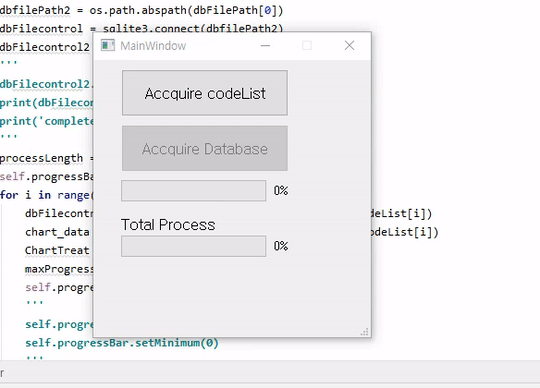Click the 'for i in range' line in editor

click(46, 195)
